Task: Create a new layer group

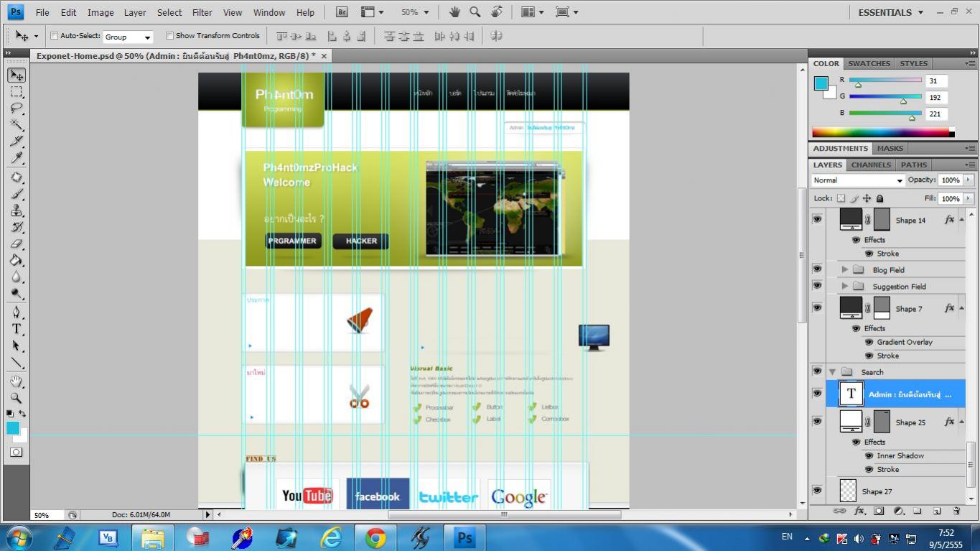Action: click(917, 511)
